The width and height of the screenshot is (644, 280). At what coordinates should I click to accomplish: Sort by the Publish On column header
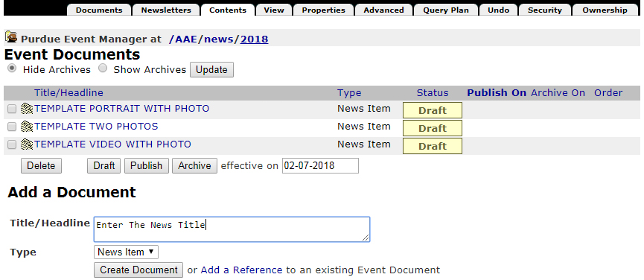tap(497, 93)
